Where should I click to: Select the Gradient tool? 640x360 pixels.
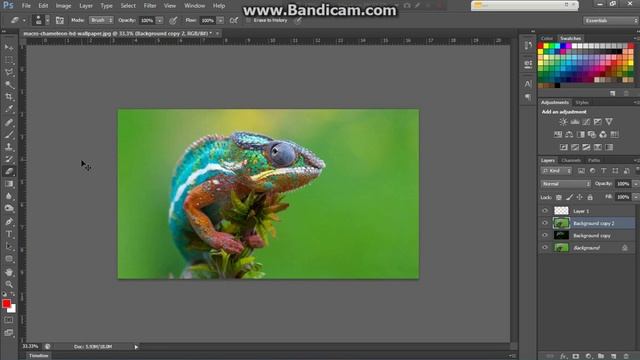click(x=9, y=184)
